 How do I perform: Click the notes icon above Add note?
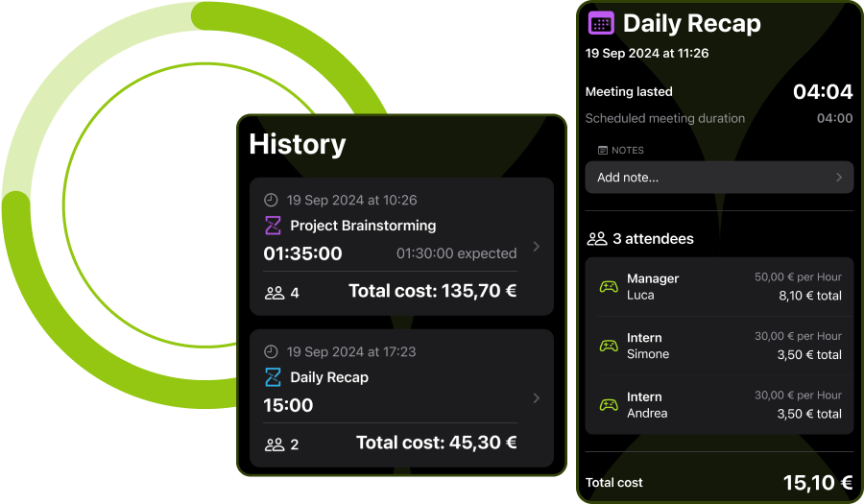(x=603, y=151)
